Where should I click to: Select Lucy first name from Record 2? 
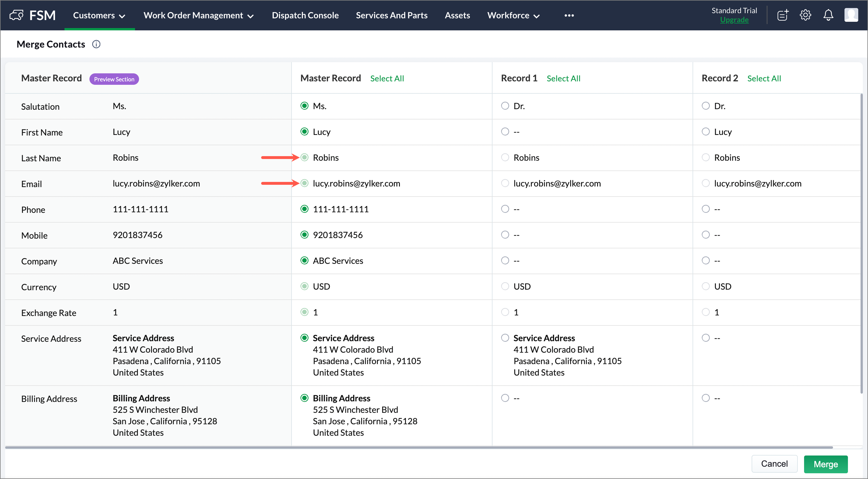(705, 132)
